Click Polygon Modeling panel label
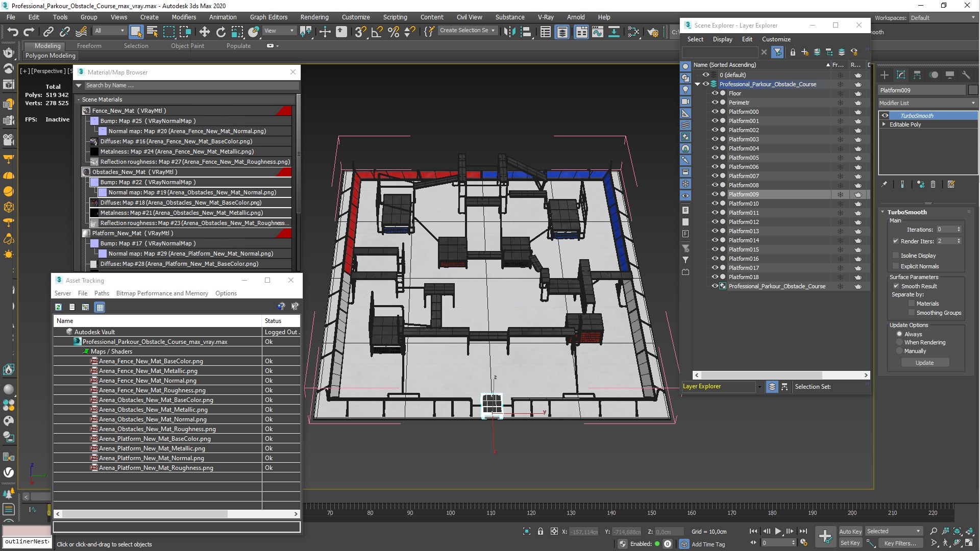Screen dimensions: 980x551 [50, 56]
